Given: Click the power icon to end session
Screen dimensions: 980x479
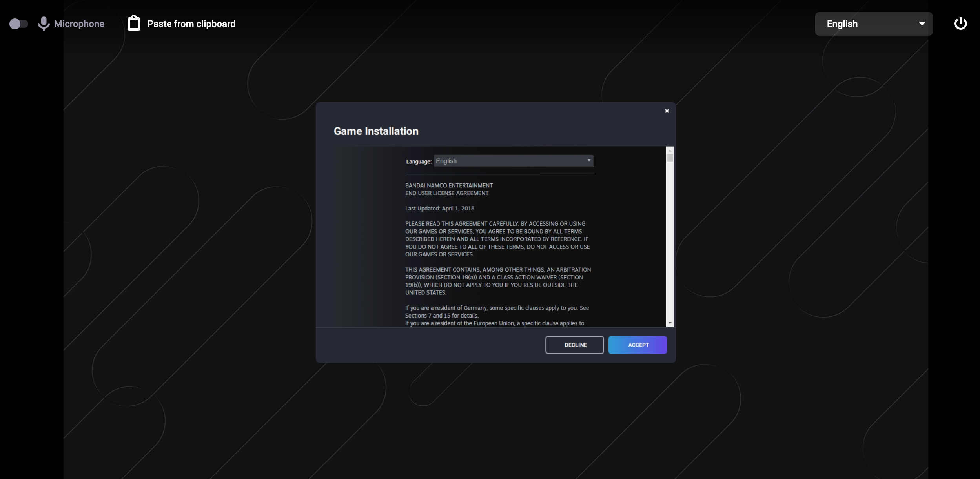Looking at the screenshot, I should pyautogui.click(x=960, y=24).
